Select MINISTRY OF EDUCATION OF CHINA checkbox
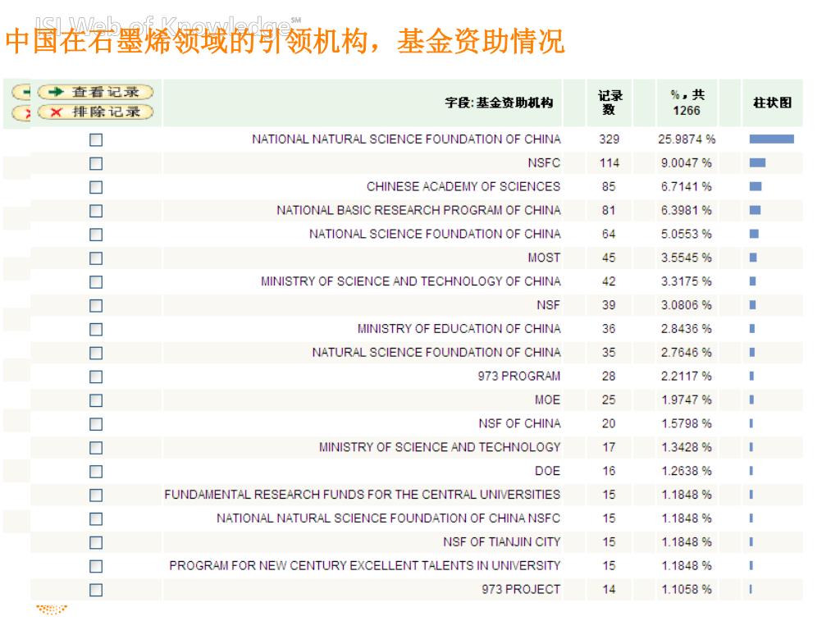The height and width of the screenshot is (630, 840). pyautogui.click(x=96, y=330)
